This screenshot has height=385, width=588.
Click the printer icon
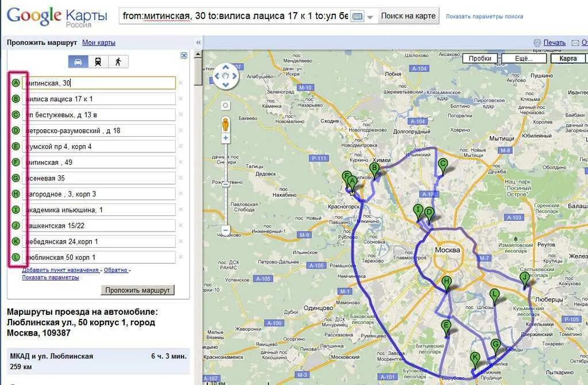tap(537, 43)
